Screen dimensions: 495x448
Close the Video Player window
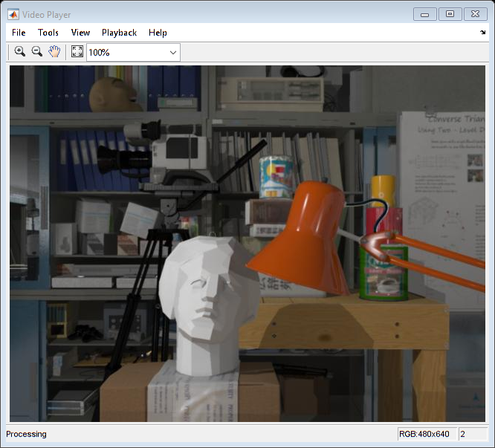pos(475,13)
